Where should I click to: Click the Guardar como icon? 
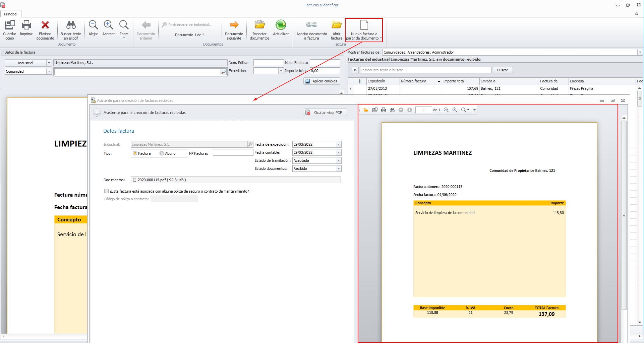tap(10, 25)
